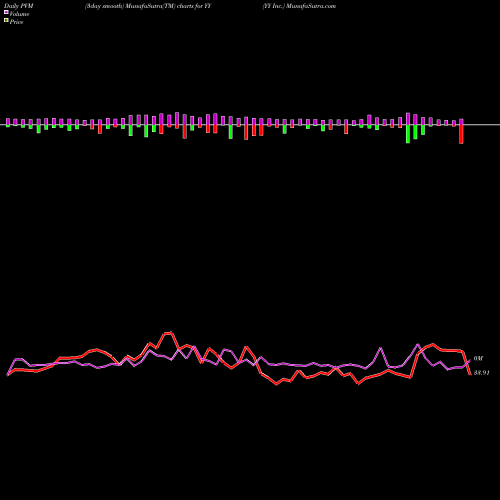Select the 'Volume' legend label

click(x=19, y=14)
